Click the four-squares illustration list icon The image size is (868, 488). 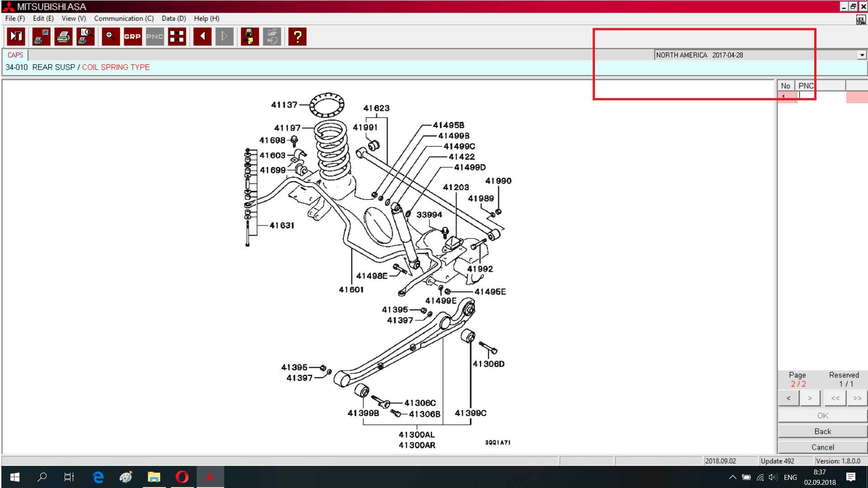pos(177,37)
